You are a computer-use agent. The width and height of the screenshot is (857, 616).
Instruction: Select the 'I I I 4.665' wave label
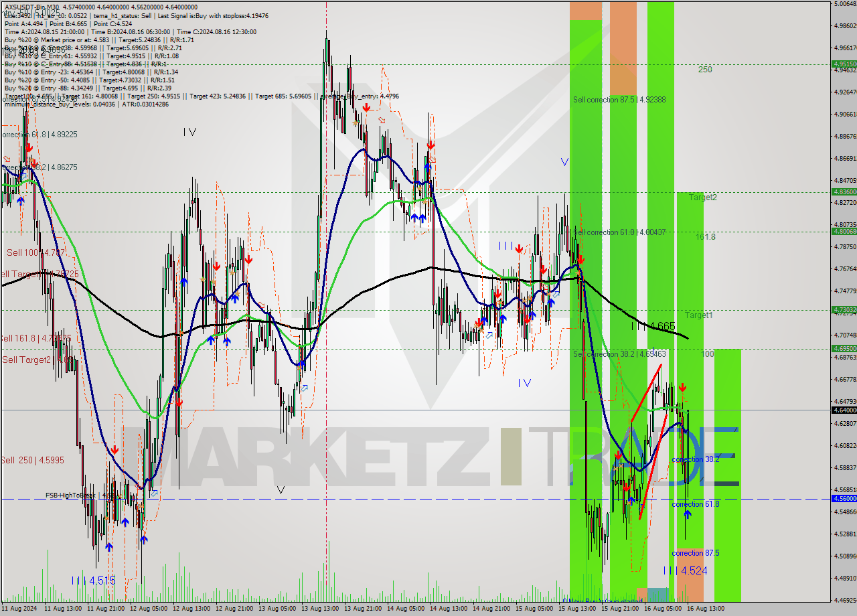click(653, 326)
